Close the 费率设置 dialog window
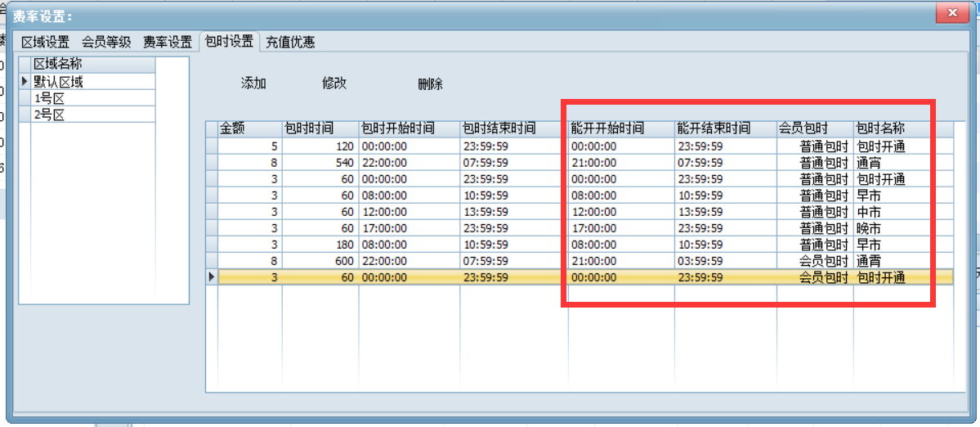This screenshot has height=427, width=980. point(951,13)
